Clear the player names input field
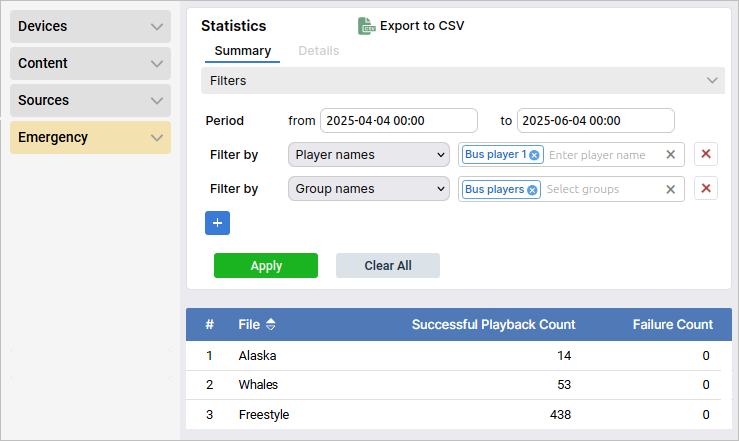 coord(671,155)
